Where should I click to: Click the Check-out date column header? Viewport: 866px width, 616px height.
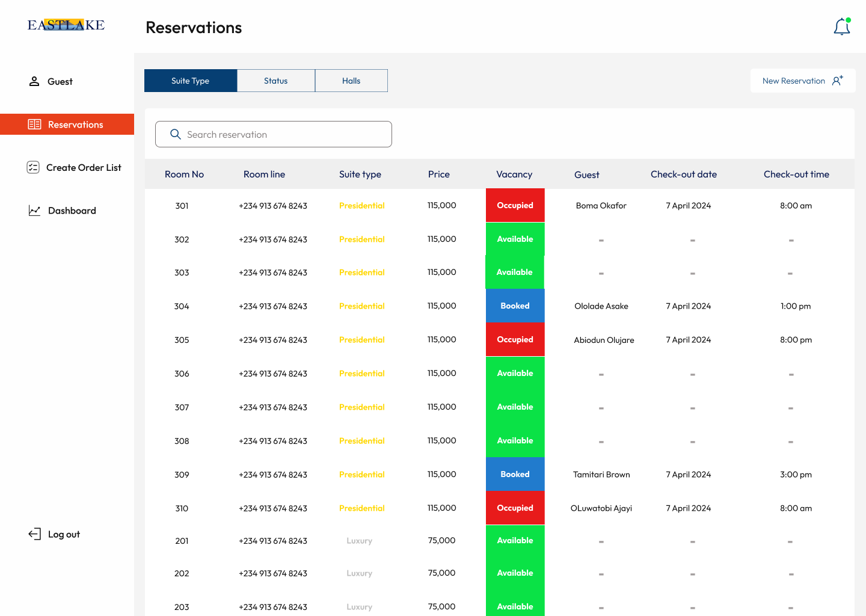[684, 174]
